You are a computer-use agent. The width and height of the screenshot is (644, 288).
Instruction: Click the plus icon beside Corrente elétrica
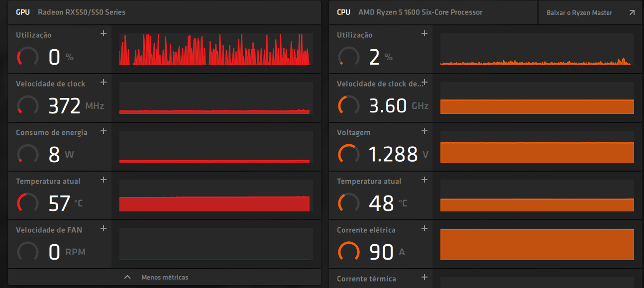point(425,228)
